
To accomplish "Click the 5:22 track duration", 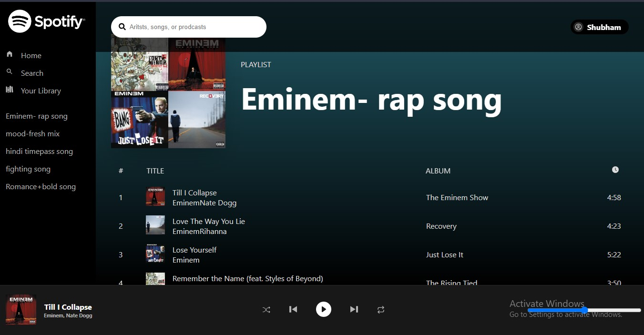I will 614,255.
